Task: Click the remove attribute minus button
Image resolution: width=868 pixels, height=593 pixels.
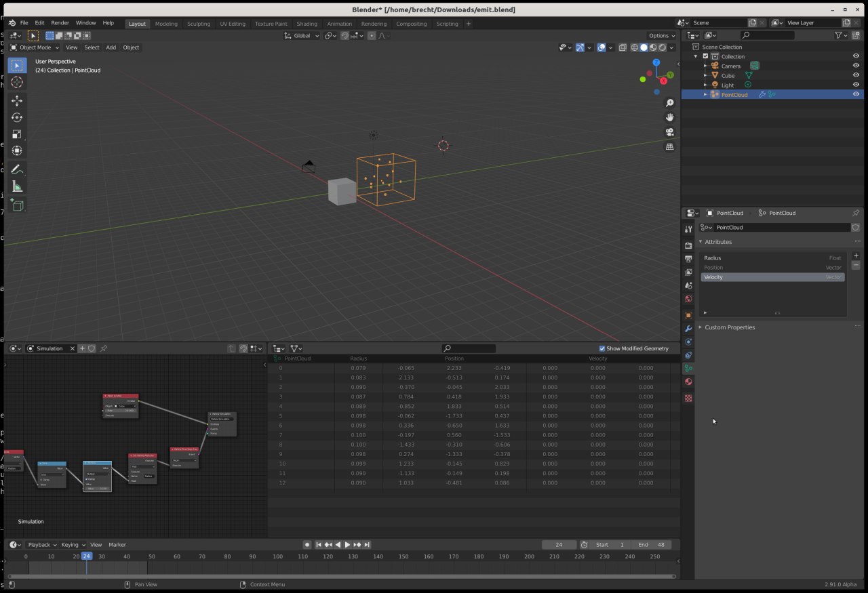Action: tap(856, 266)
